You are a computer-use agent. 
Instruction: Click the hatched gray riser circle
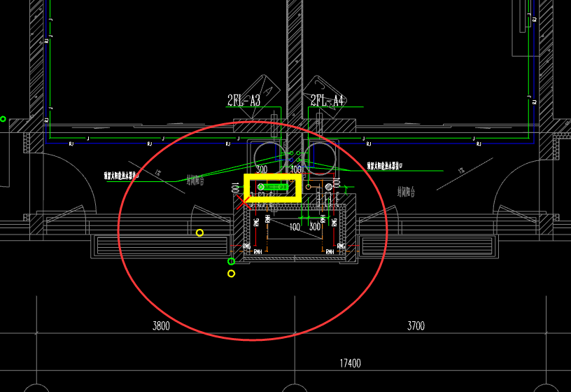click(x=329, y=187)
